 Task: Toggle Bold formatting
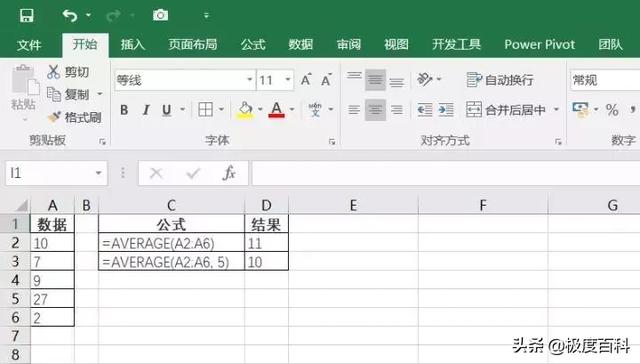[124, 109]
